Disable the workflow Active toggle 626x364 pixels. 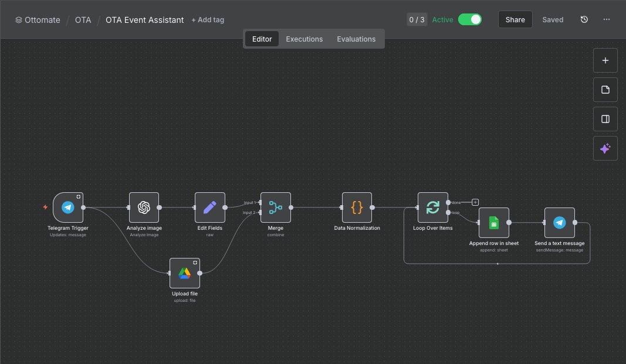coord(470,19)
